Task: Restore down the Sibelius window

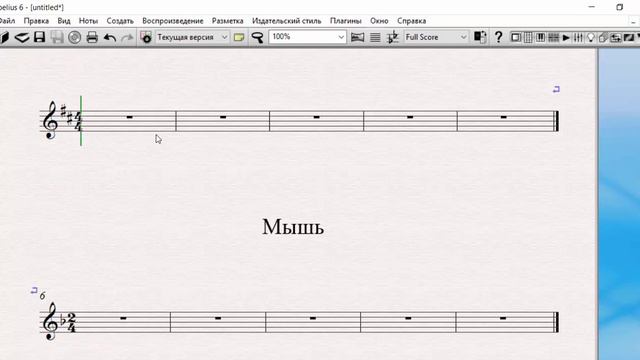Action: click(620, 7)
